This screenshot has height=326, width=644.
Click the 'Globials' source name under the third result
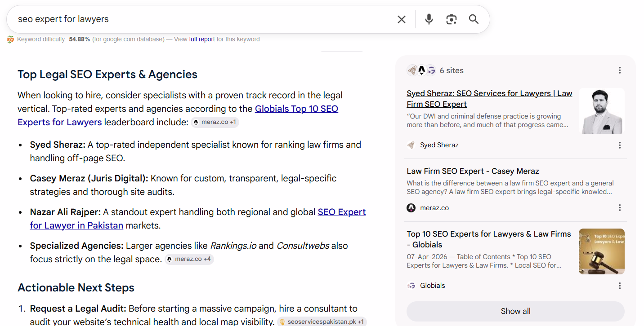pos(433,286)
